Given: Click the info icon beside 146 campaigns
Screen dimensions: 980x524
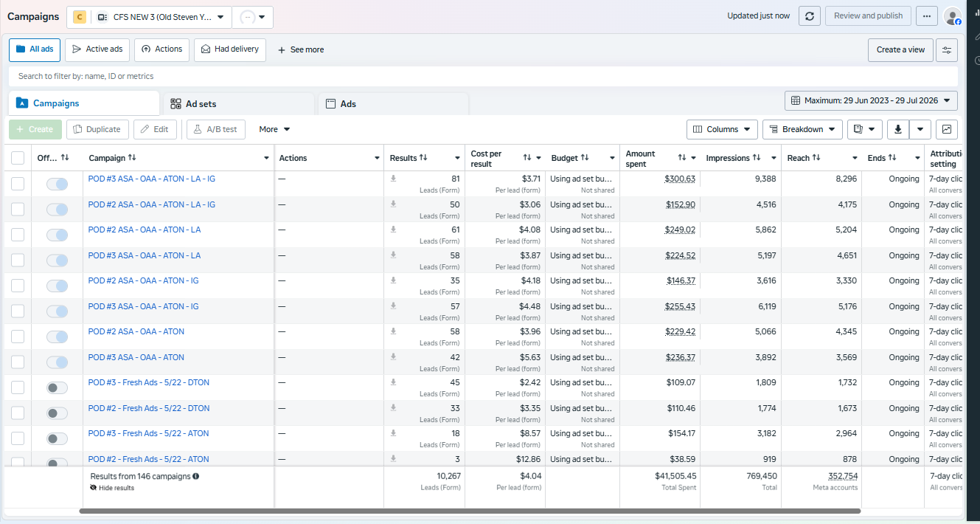Looking at the screenshot, I should 196,477.
